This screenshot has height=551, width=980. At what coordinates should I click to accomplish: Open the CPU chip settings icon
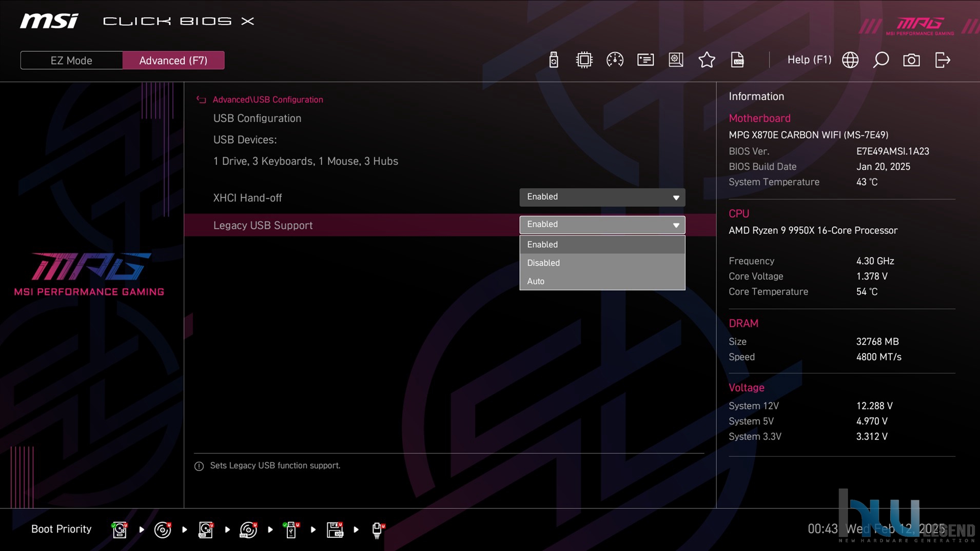pyautogui.click(x=584, y=60)
